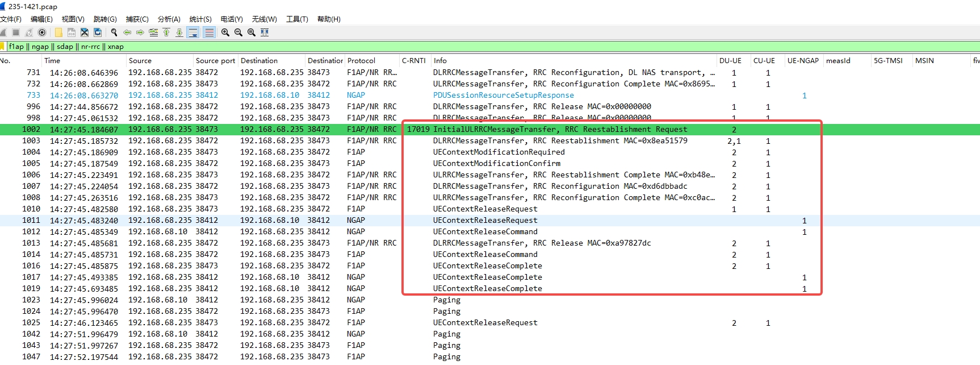The image size is (980, 365).
Task: Select packet 1006 Reestablishment Complete row
Action: pos(490,175)
